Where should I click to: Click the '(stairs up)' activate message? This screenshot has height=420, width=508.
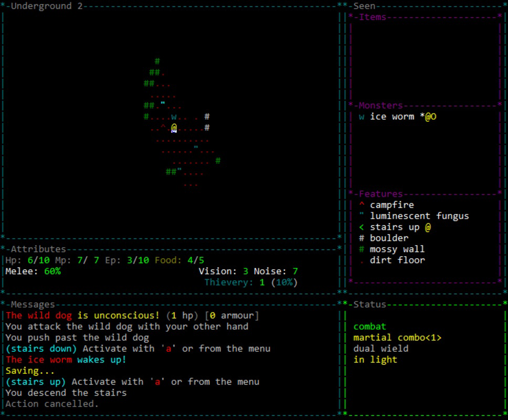point(132,382)
